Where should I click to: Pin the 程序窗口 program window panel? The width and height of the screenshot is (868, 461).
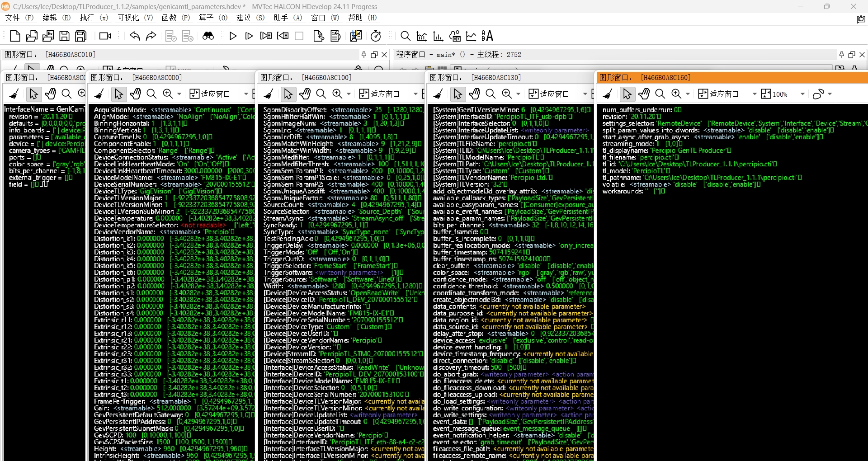[842, 55]
